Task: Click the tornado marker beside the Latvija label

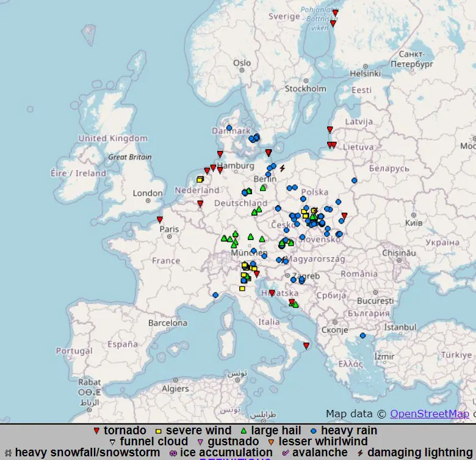Action: coord(330,130)
